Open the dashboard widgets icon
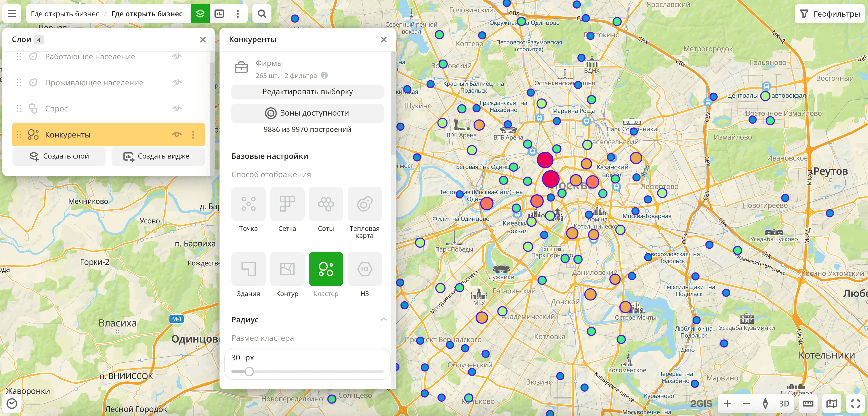868x416 pixels. coord(219,14)
